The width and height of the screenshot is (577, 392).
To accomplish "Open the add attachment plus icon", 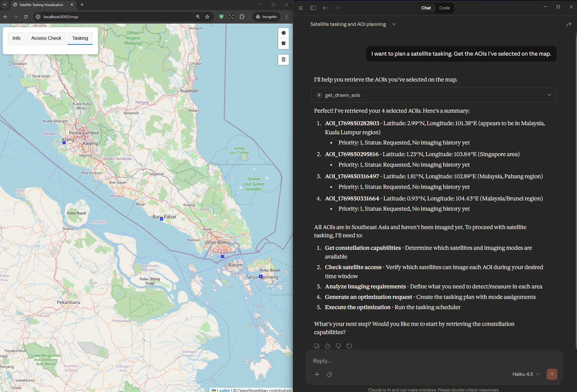I will click(317, 374).
